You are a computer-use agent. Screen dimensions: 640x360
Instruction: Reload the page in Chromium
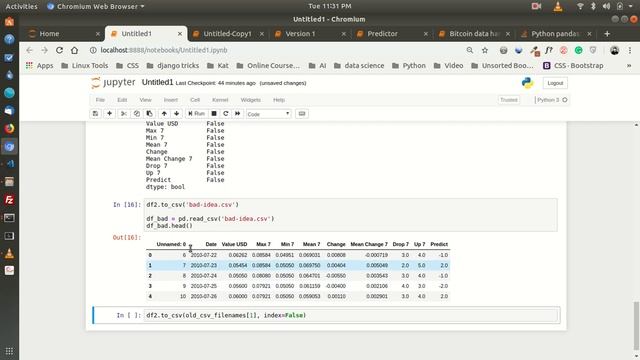[59, 50]
